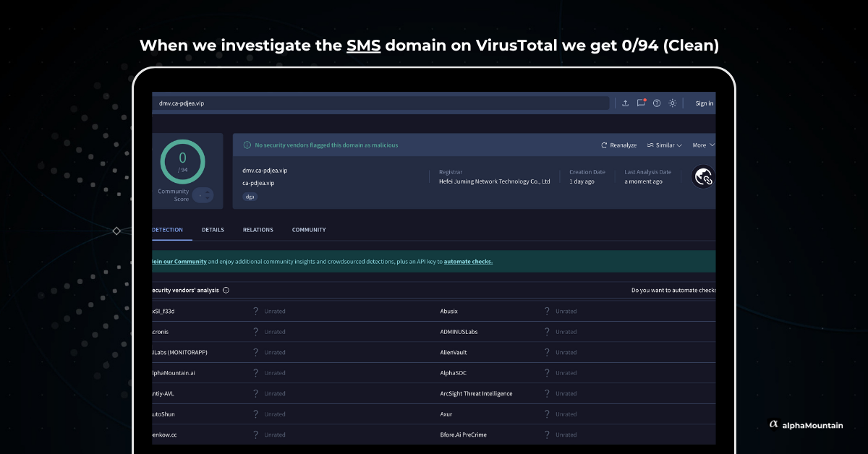Image resolution: width=868 pixels, height=454 pixels.
Task: Click the Unrated question icon for Bfore.Ai PreCrime
Action: click(547, 435)
